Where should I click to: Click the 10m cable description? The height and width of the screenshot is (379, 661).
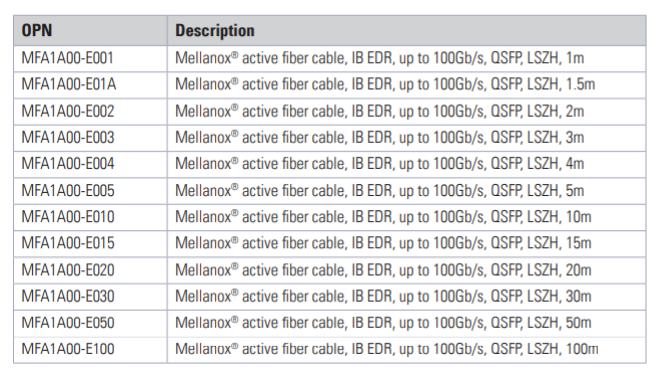click(406, 218)
